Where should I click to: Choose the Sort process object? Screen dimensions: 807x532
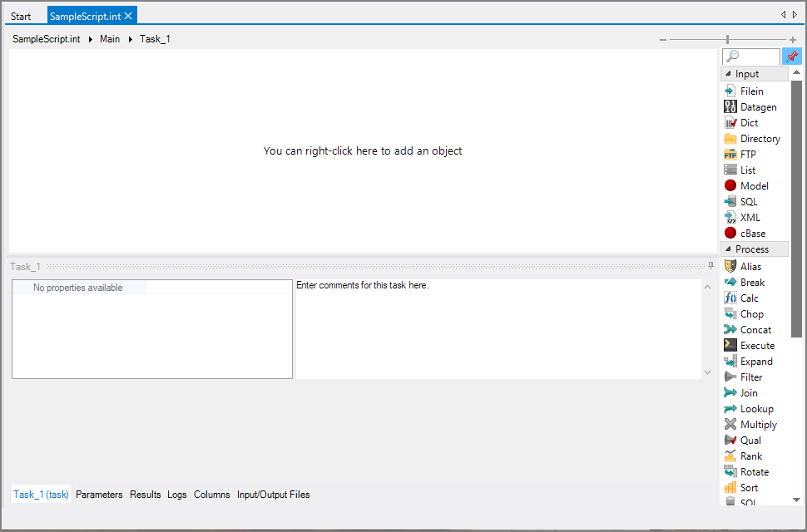click(748, 487)
